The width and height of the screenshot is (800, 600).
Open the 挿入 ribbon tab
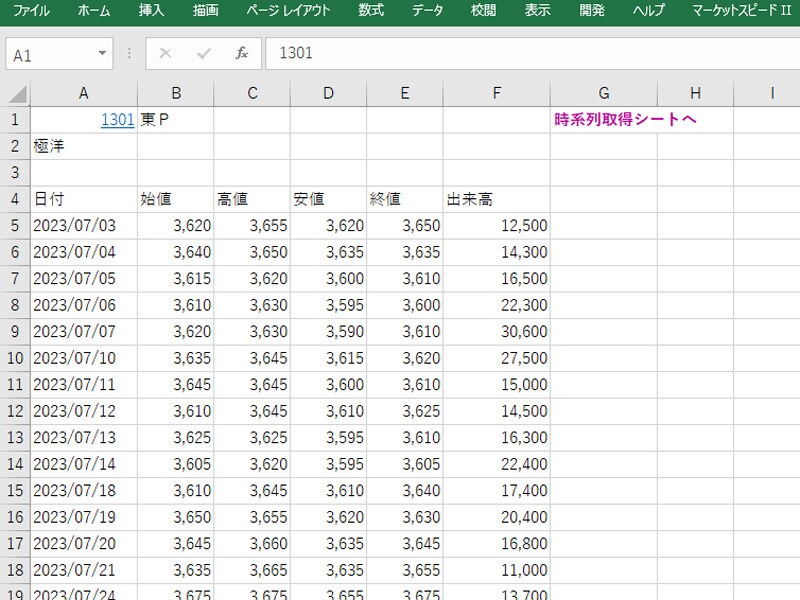(152, 10)
